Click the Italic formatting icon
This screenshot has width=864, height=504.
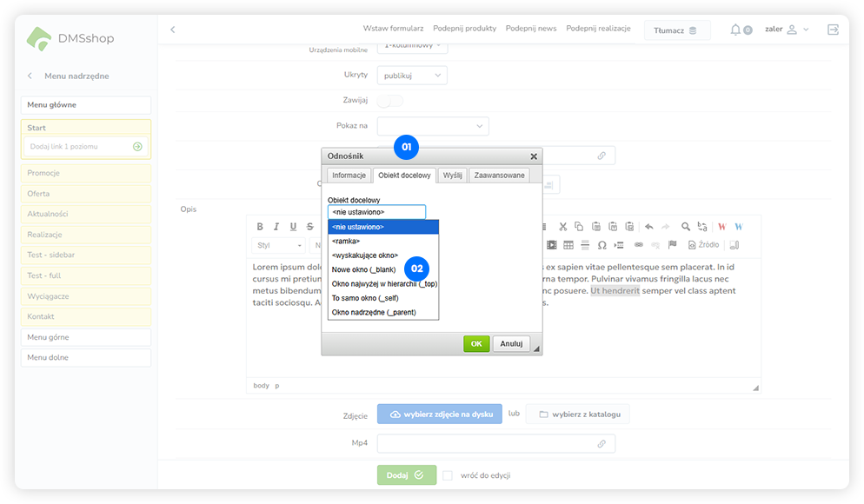tap(276, 227)
